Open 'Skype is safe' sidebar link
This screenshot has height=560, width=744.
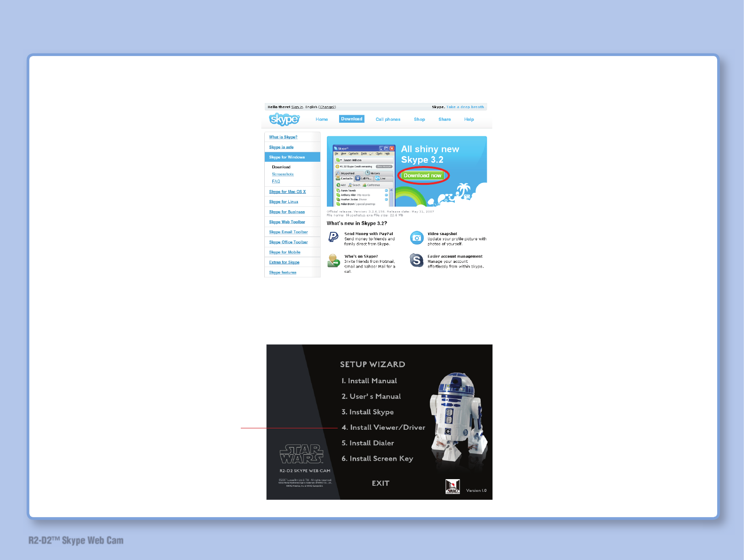[x=281, y=147]
